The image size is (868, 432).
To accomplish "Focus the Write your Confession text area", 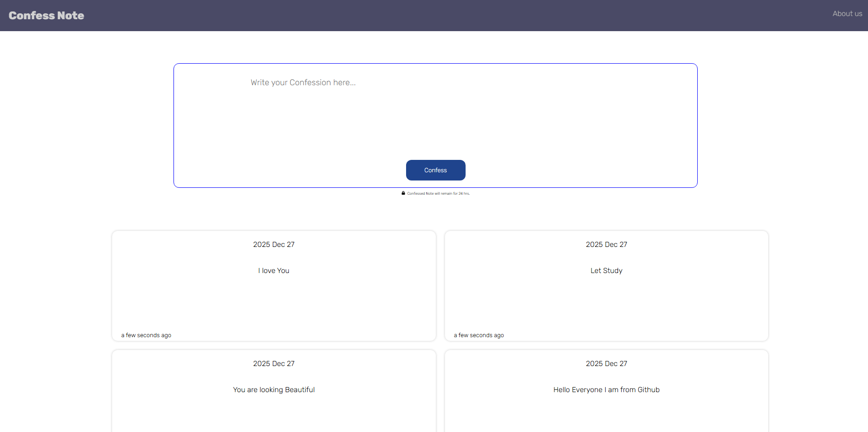I will (435, 110).
